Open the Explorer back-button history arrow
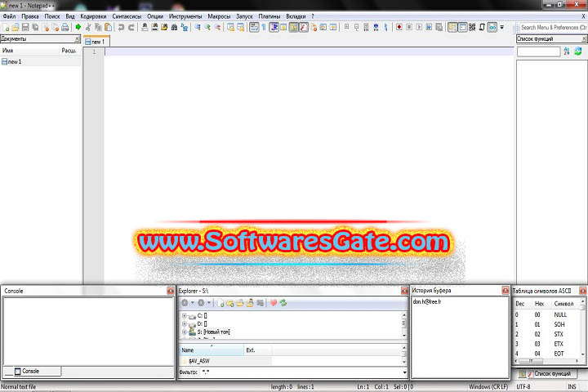588x392 pixels. click(193, 303)
